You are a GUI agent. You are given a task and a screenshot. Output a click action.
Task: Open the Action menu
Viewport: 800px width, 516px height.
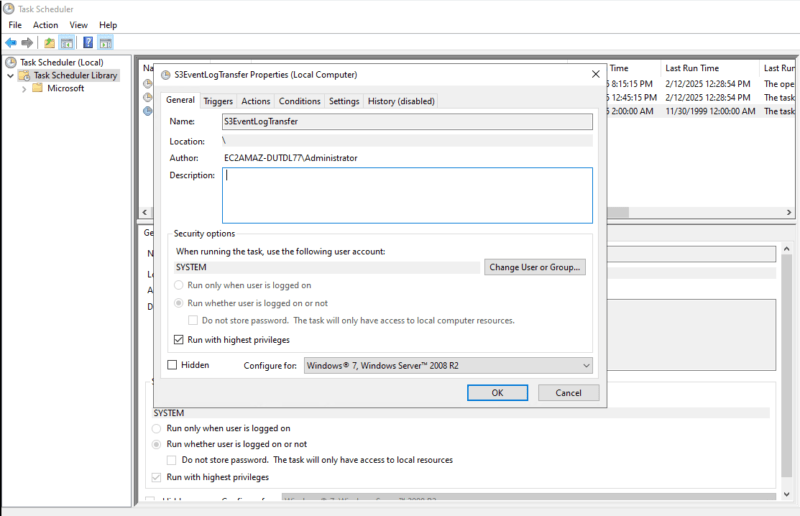point(45,25)
